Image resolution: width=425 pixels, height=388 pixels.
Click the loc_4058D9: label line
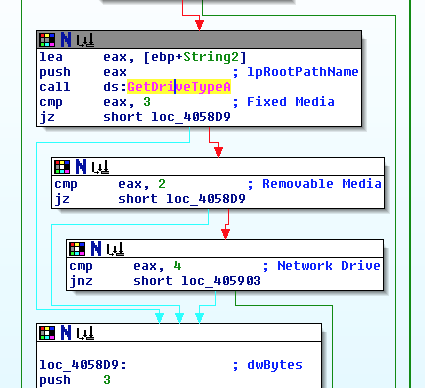pyautogui.click(x=83, y=365)
